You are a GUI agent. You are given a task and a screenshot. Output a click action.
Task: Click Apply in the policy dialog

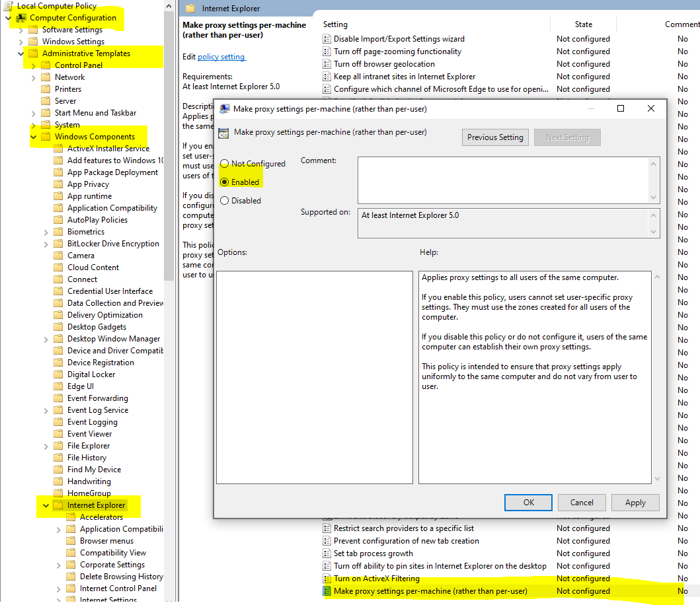635,503
